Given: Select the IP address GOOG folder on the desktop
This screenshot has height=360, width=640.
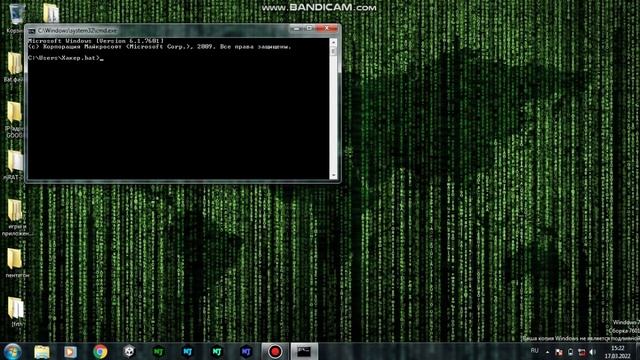Looking at the screenshot, I should pos(14,119).
